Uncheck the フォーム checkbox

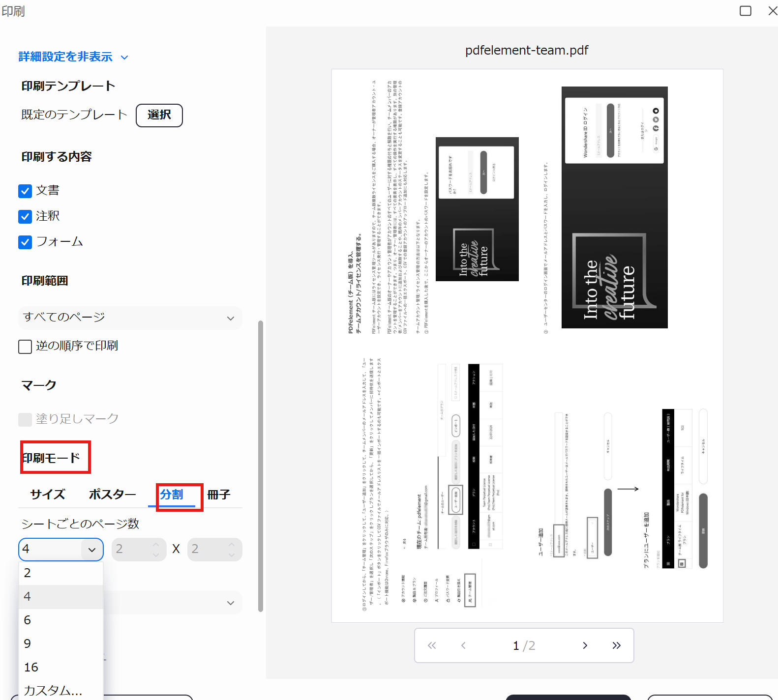25,242
